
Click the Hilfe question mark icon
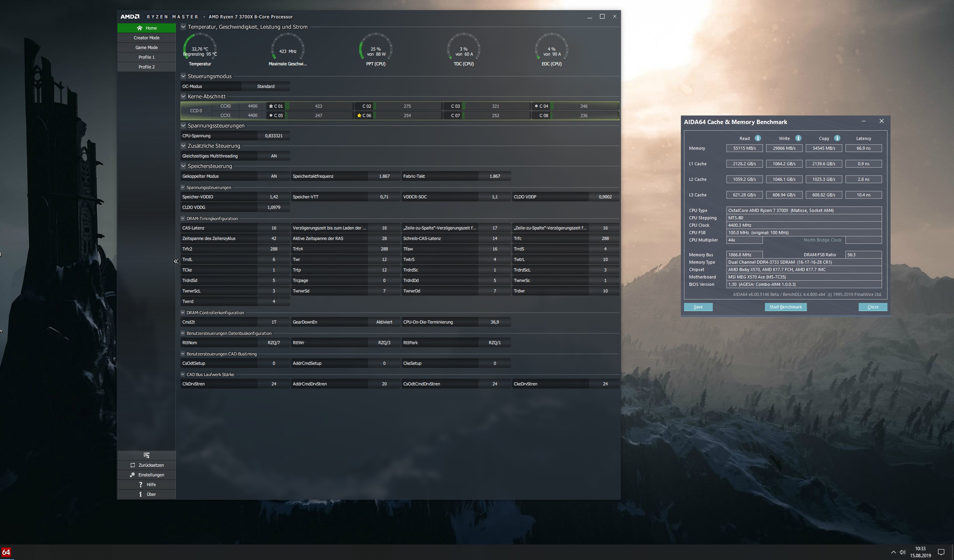click(x=140, y=485)
